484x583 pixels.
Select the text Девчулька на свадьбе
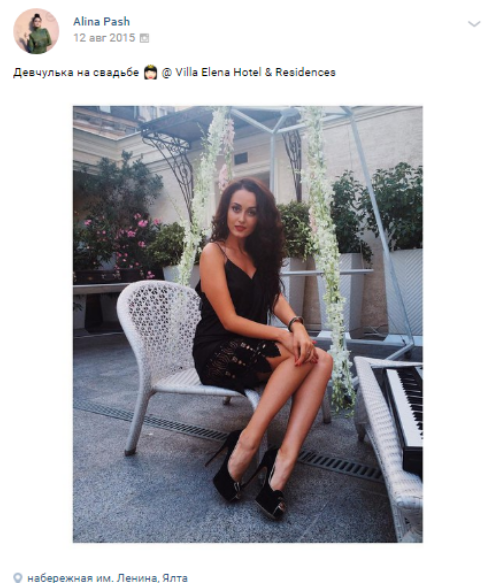[76, 72]
